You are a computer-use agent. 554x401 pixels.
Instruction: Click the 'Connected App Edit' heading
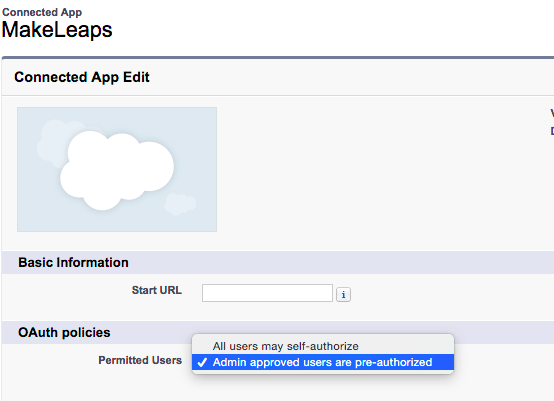pos(82,77)
